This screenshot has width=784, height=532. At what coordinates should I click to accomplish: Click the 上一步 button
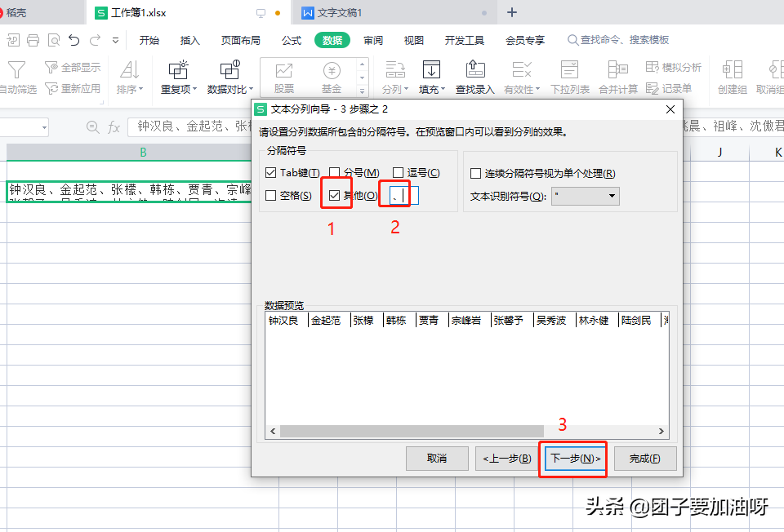[507, 459]
